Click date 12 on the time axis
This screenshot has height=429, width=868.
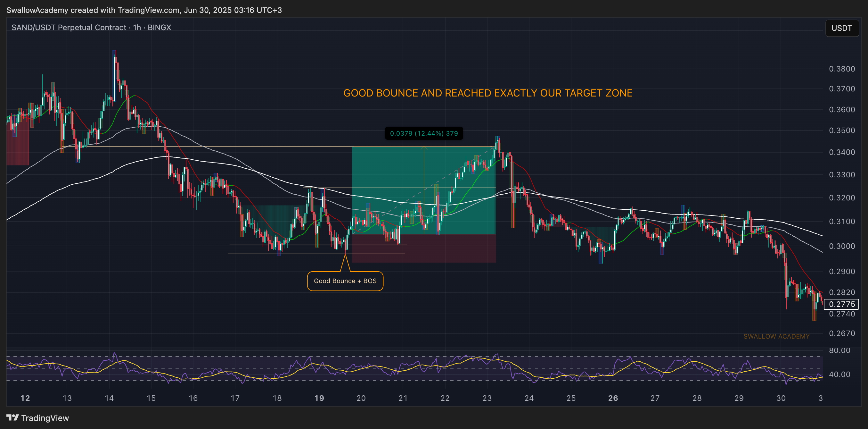click(25, 398)
